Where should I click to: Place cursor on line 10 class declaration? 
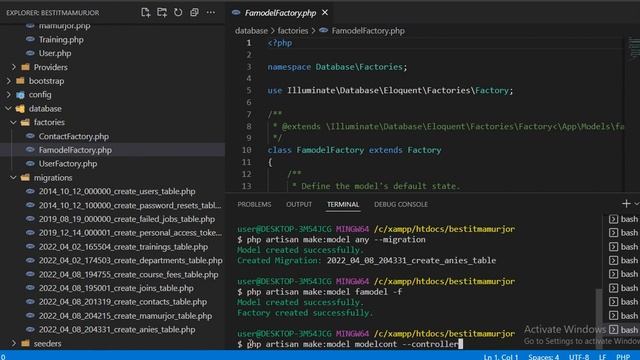click(354, 150)
